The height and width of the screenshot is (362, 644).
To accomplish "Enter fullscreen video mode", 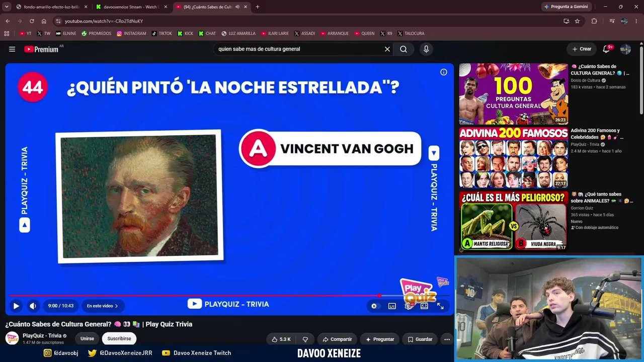I will 440,306.
